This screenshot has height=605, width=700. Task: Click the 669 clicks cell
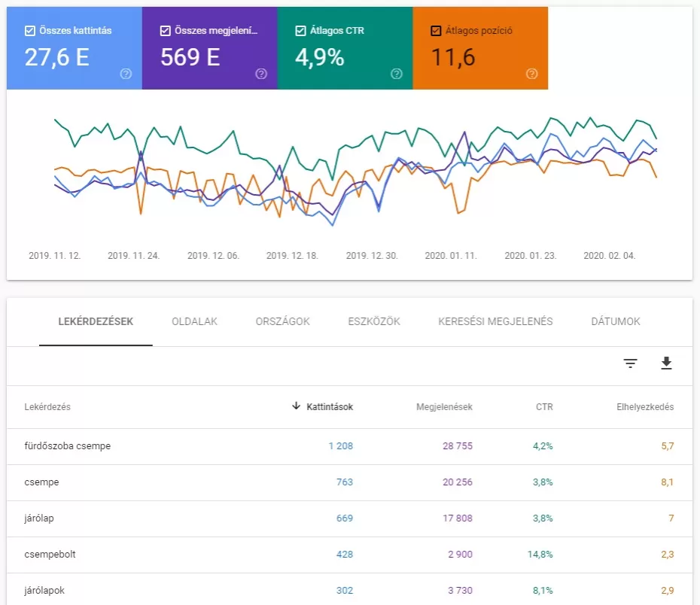pos(344,518)
